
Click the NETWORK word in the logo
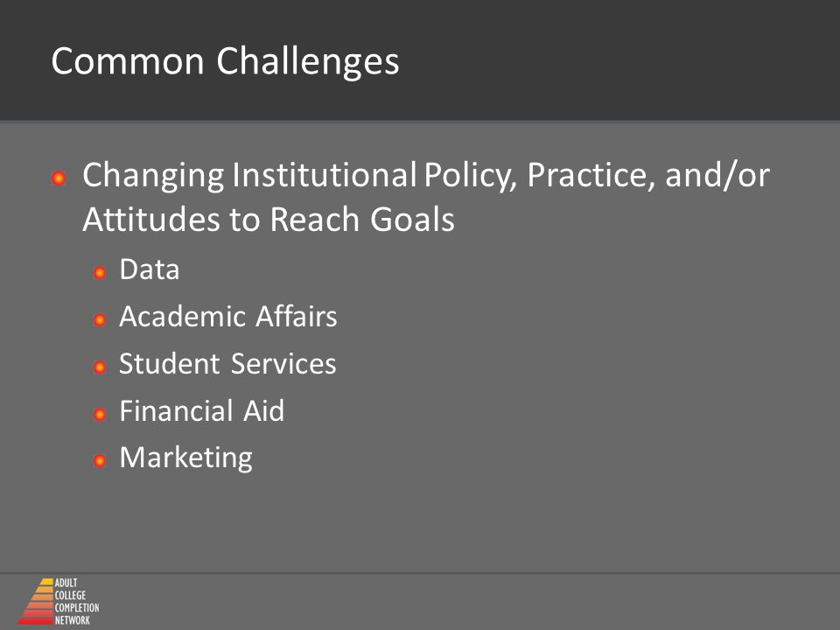click(73, 619)
